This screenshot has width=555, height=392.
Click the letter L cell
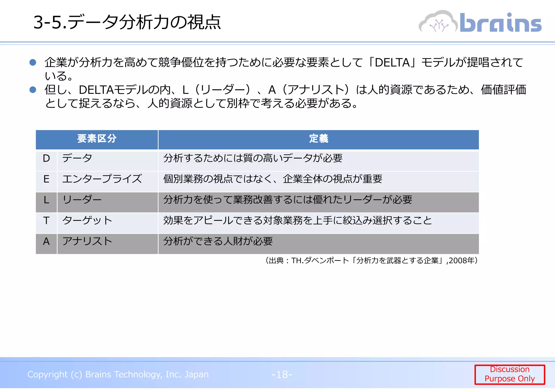[46, 202]
